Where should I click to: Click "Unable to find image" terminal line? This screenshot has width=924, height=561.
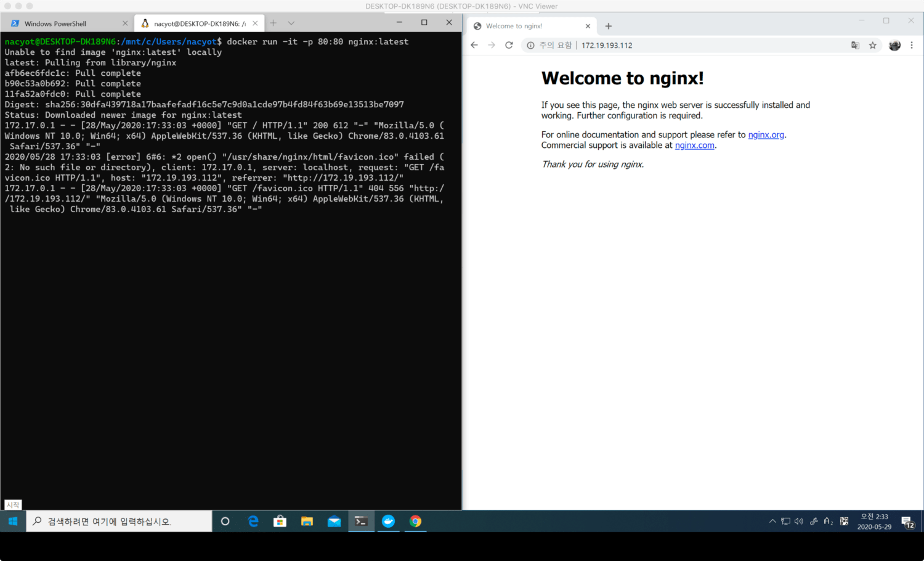click(113, 52)
